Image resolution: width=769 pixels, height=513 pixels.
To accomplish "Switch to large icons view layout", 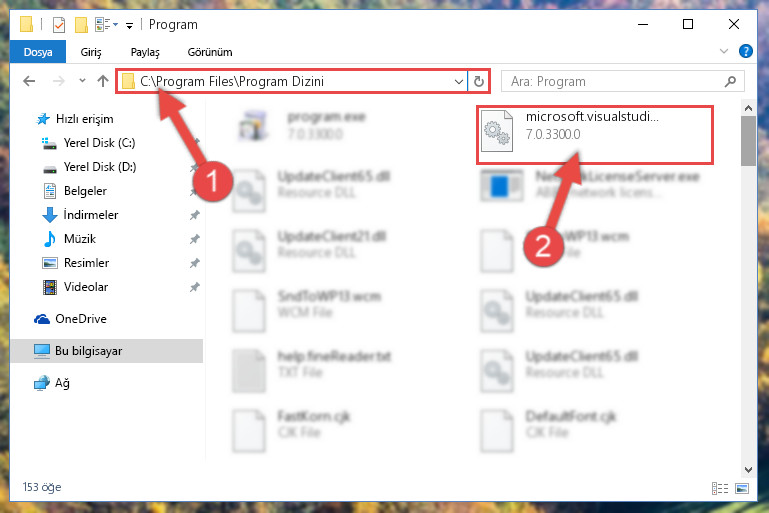I will (x=742, y=488).
